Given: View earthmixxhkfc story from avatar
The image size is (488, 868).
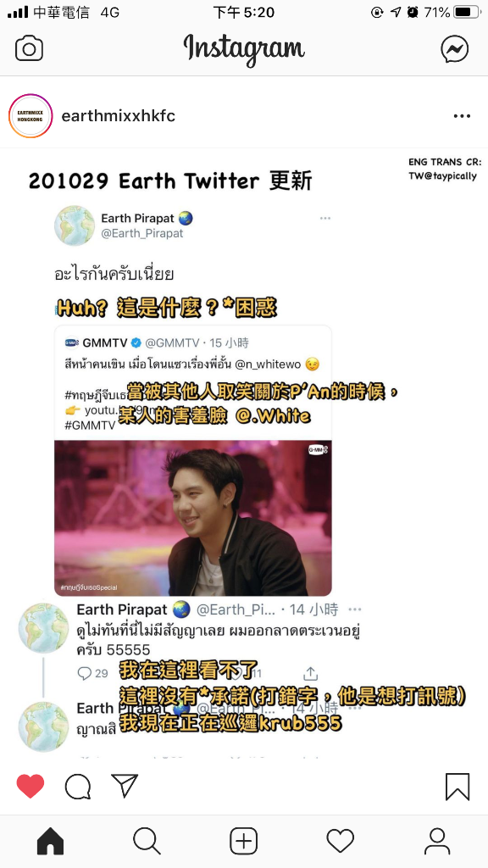Looking at the screenshot, I should [30, 115].
